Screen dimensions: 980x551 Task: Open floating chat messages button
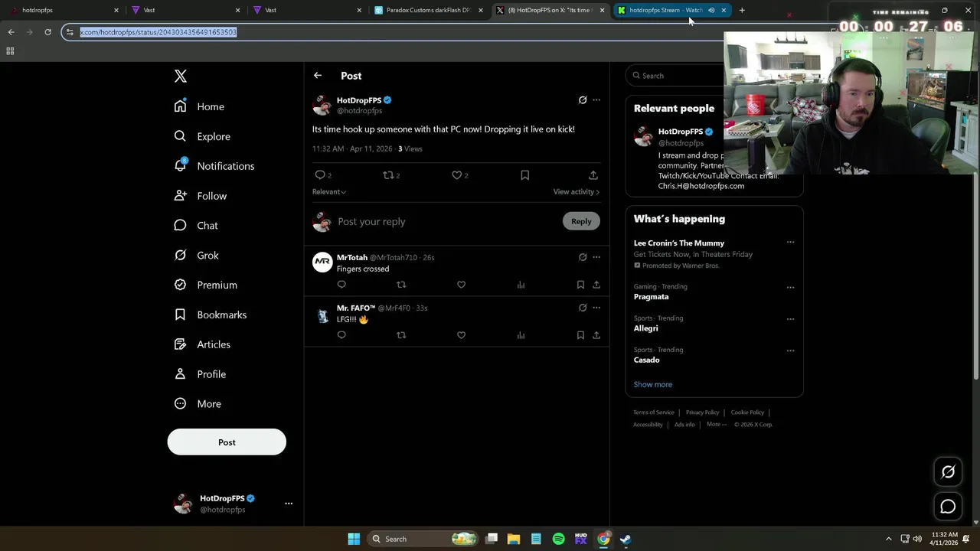[x=948, y=507]
